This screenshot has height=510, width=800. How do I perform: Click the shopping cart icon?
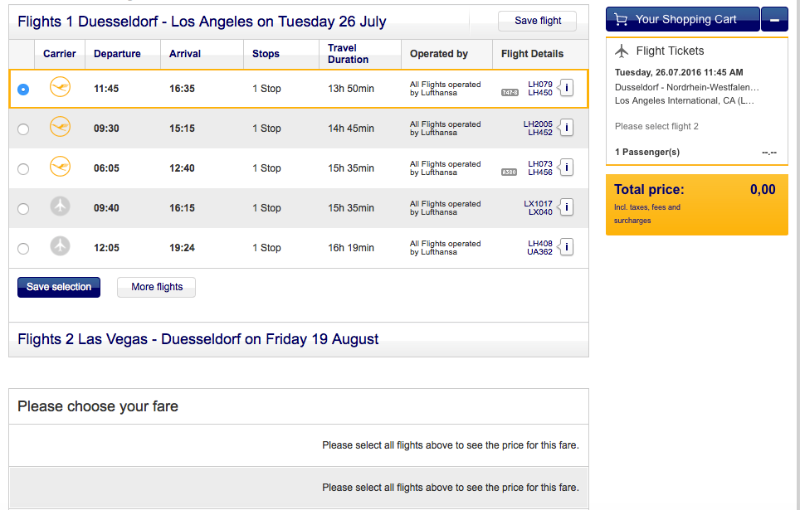pos(622,19)
